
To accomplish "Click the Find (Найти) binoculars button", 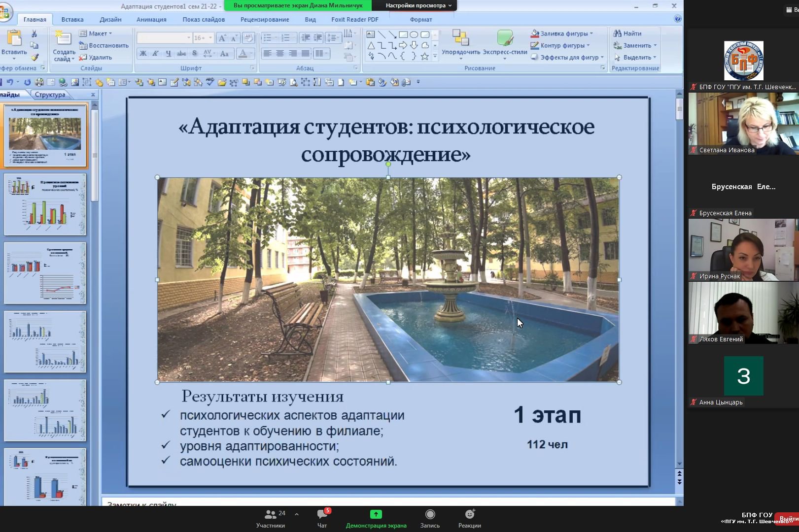I will 627,33.
